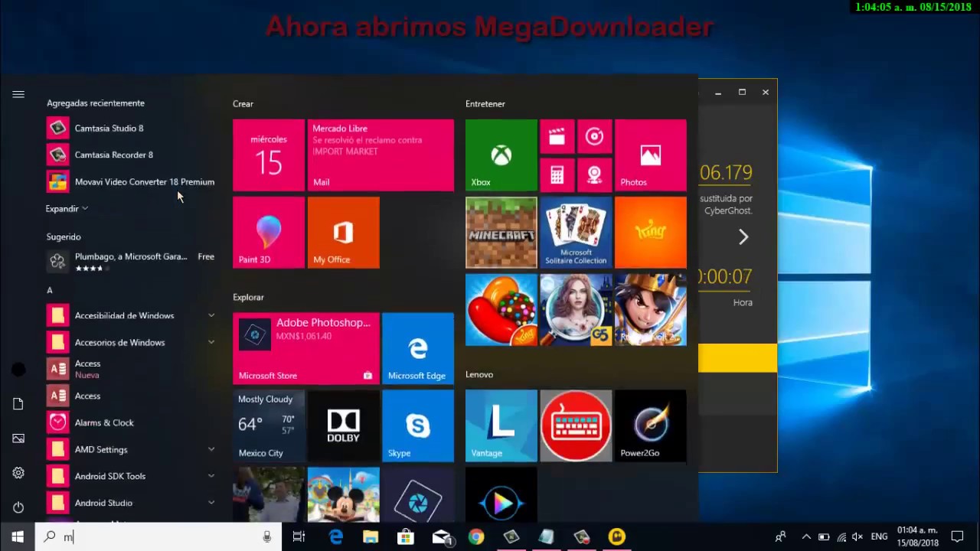The width and height of the screenshot is (980, 551).
Task: Expand Accesorios de Windows folder
Action: [x=130, y=342]
